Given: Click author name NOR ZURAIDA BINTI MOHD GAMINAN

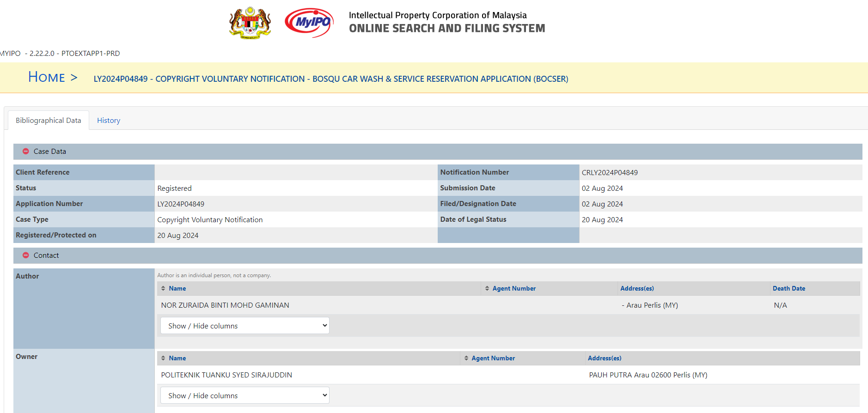Looking at the screenshot, I should coord(225,305).
